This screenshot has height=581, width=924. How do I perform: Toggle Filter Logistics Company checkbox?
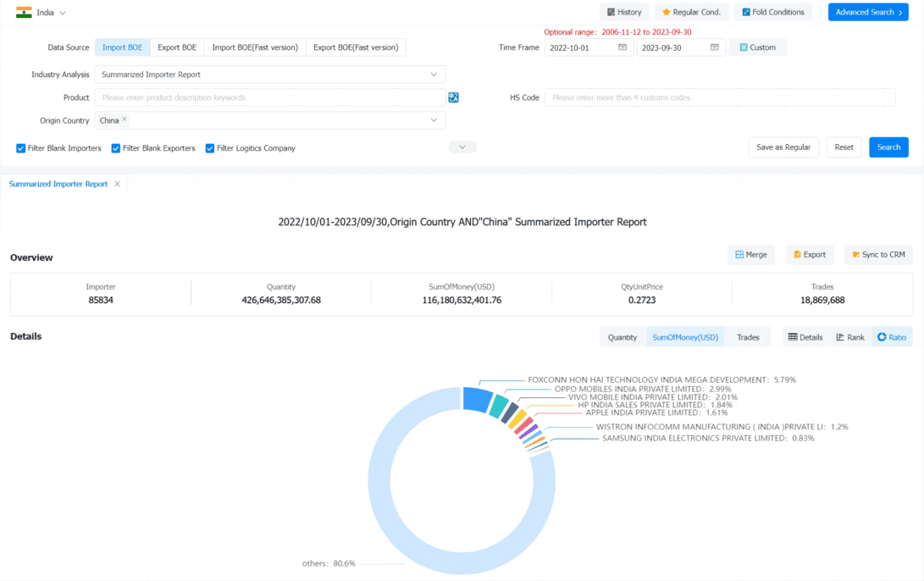pos(210,148)
